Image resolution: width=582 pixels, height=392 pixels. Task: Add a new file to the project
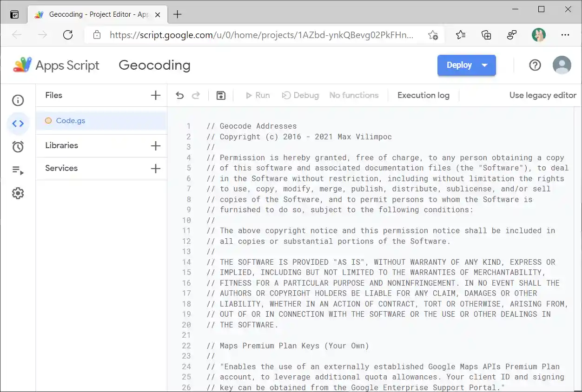point(155,95)
